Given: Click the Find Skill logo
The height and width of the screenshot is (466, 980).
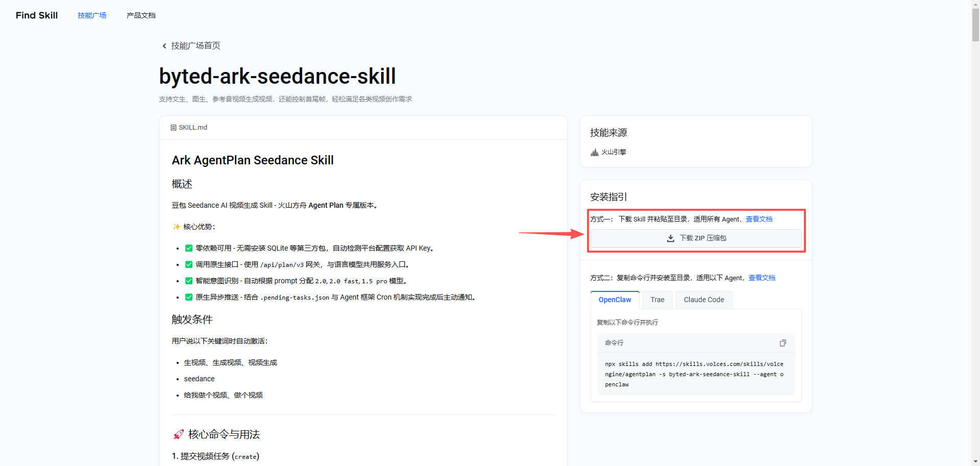Looking at the screenshot, I should point(37,15).
